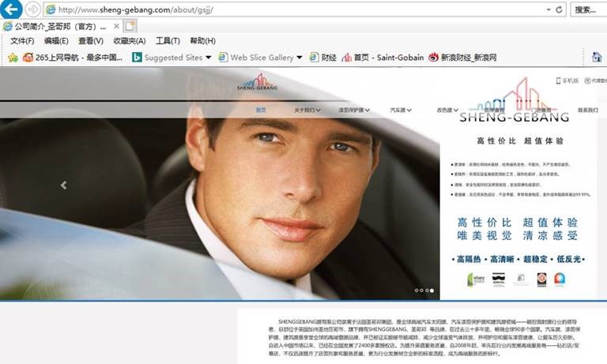
Task: Select the second carousel indicator dot
Action: click(421, 291)
